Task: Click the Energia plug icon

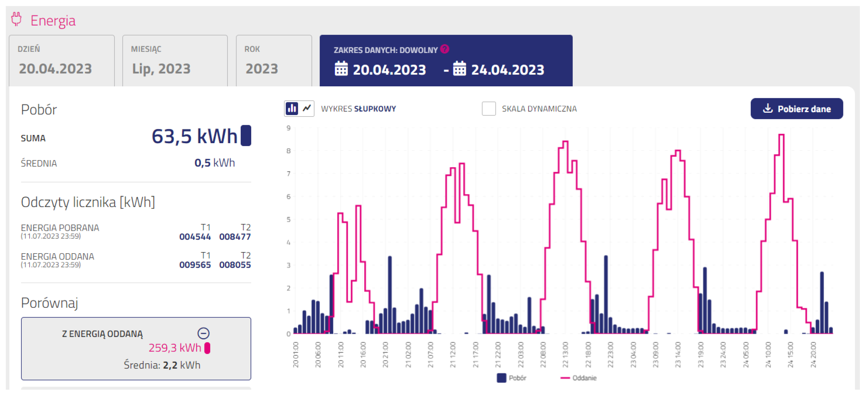Action: point(16,19)
